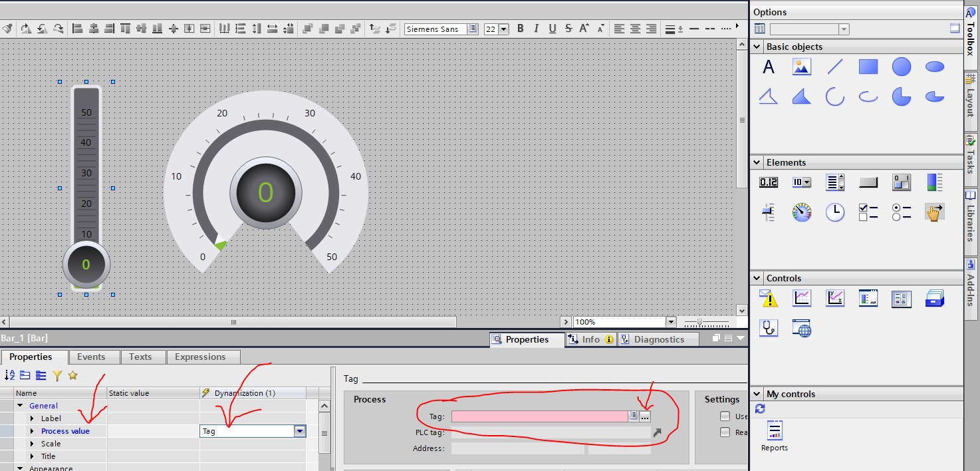Select the Text field object in Basic objects
980x471 pixels.
point(769,67)
